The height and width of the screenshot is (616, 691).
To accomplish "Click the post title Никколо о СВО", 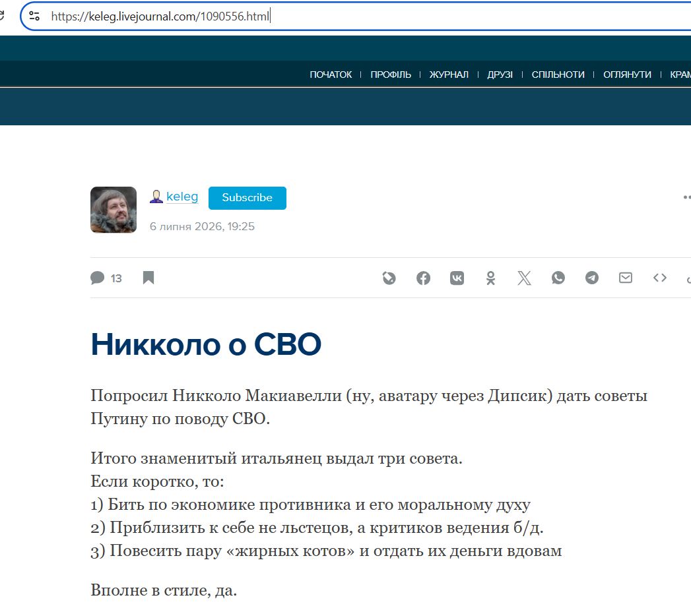I will [206, 344].
